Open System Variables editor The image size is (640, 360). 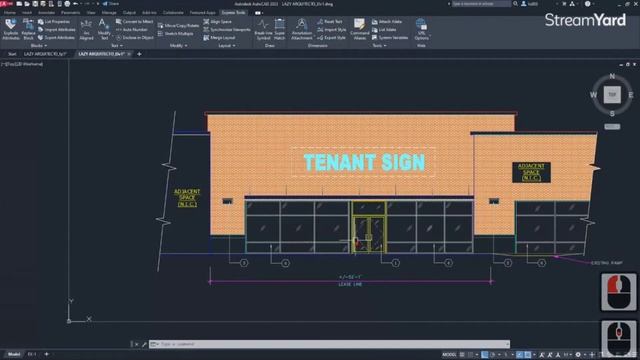coord(390,38)
